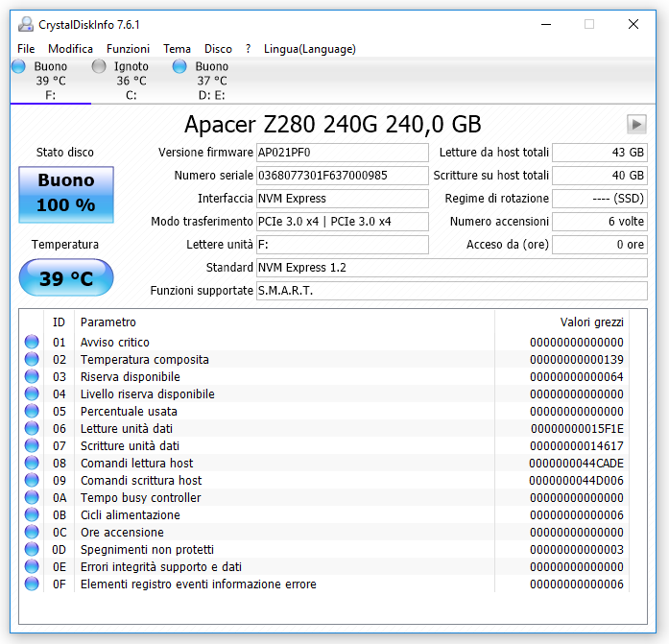Select the Avviso critico parameter text
This screenshot has height=644, width=669.
click(115, 342)
